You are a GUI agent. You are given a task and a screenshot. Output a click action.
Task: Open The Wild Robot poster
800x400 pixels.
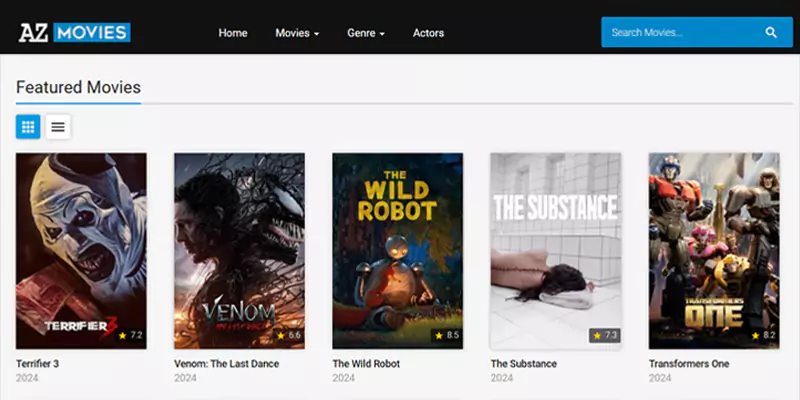pyautogui.click(x=397, y=251)
